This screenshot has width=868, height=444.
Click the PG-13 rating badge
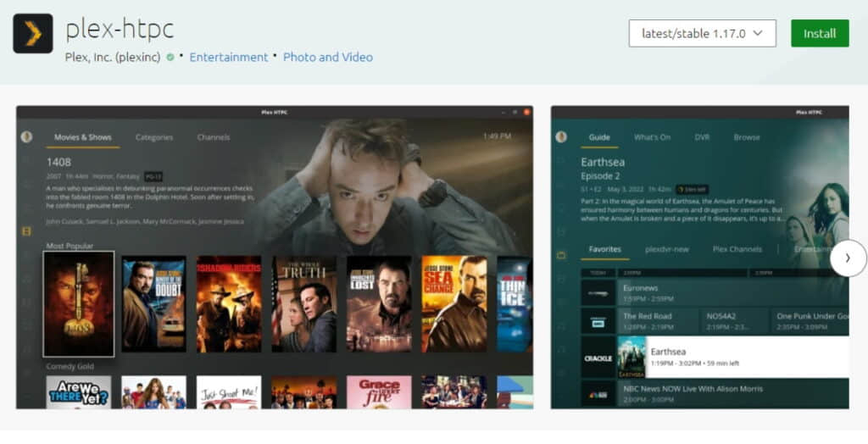click(153, 176)
